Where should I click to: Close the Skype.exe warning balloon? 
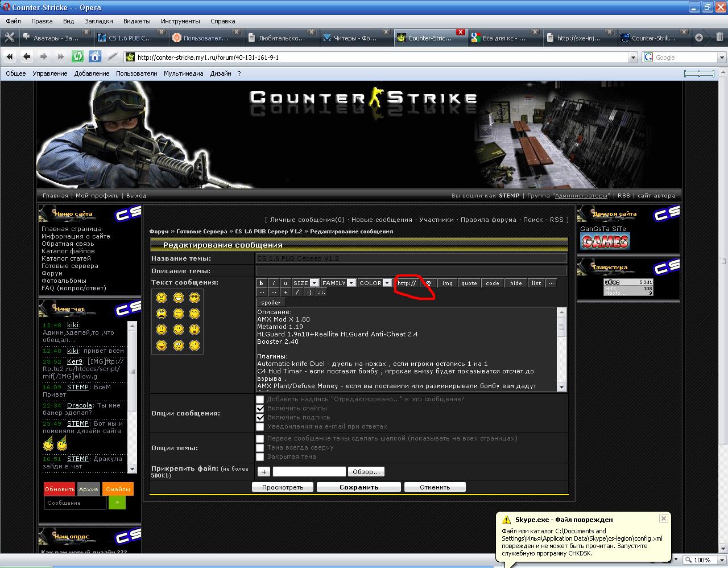click(663, 518)
